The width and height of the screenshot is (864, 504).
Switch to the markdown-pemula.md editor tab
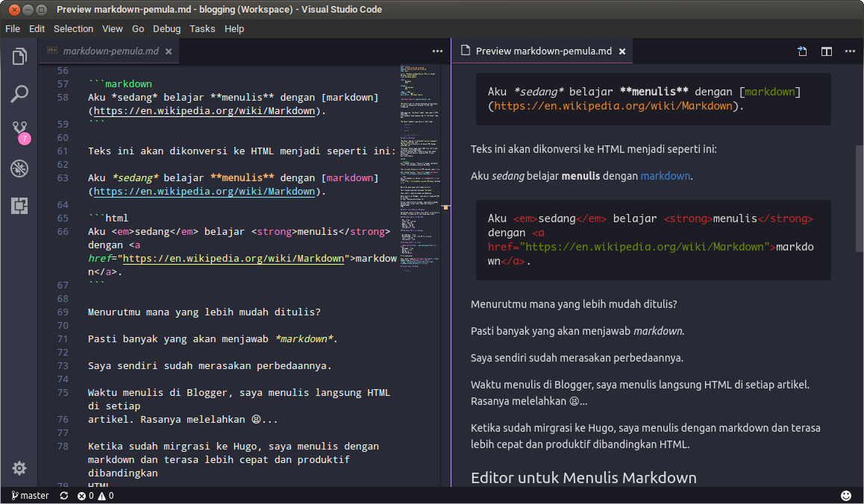pyautogui.click(x=112, y=52)
